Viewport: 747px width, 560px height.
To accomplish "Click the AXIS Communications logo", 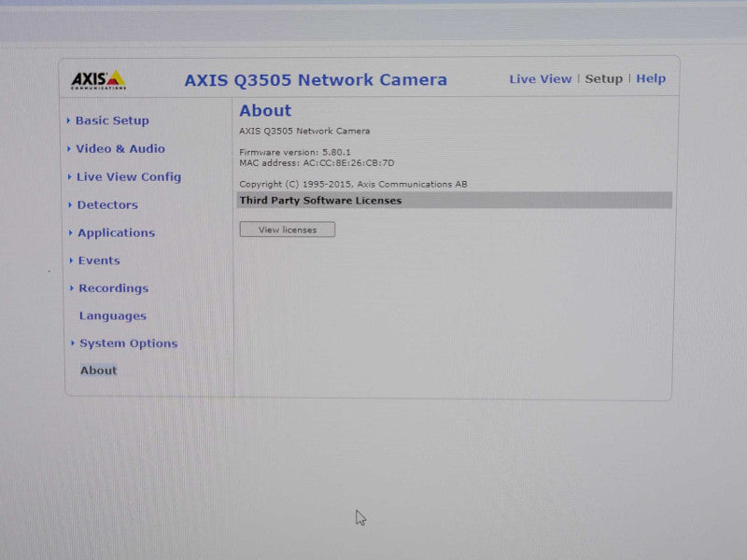I will (x=98, y=79).
